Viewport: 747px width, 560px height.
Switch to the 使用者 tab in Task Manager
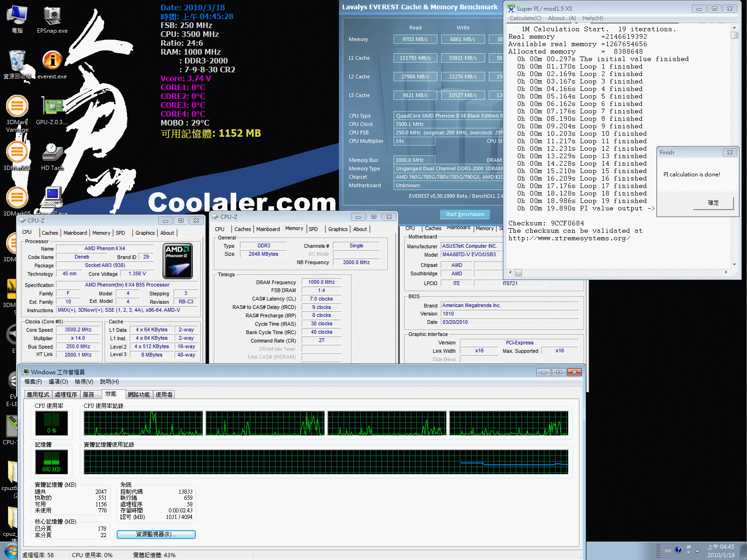pyautogui.click(x=164, y=394)
